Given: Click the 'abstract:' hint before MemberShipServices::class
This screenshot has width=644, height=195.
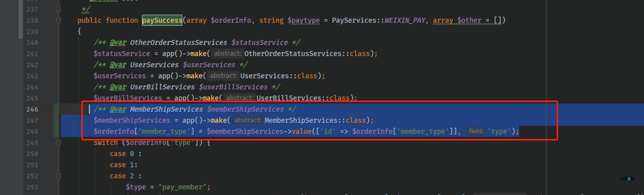Looking at the screenshot, I should click(247, 120).
